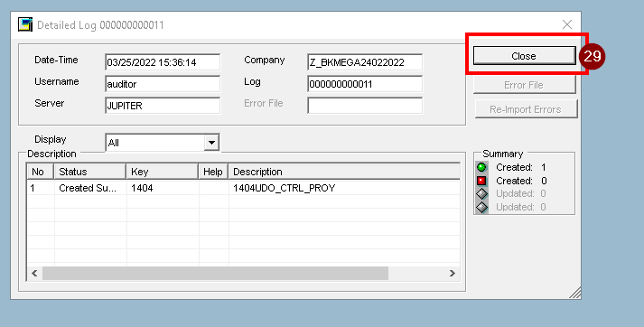
Task: Click the horizontal scrollbar left arrow
Action: pos(34,273)
